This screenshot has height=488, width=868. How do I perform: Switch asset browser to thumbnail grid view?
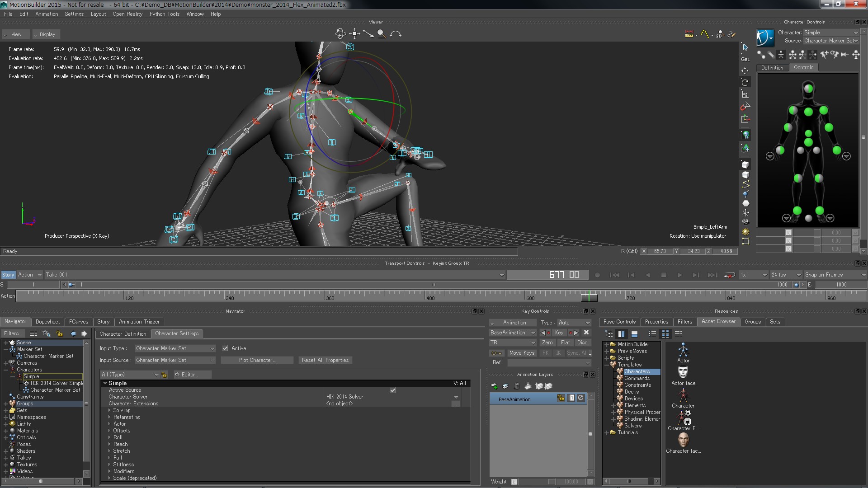(x=665, y=334)
